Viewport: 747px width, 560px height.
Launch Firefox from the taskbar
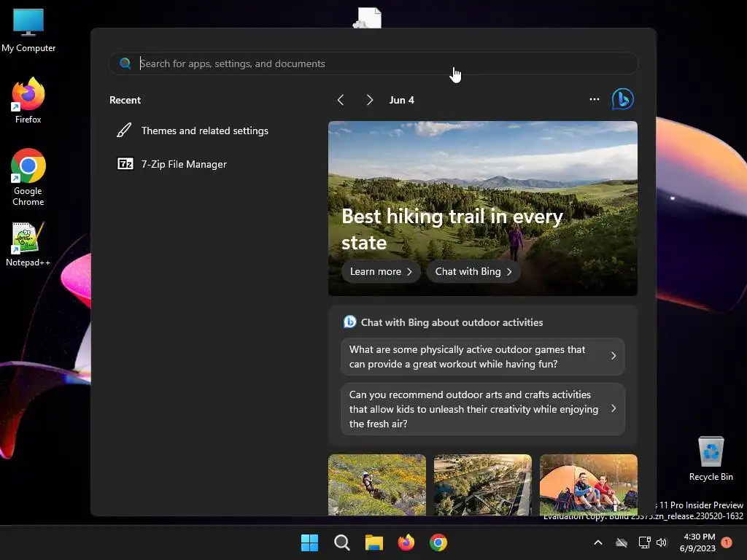[406, 542]
